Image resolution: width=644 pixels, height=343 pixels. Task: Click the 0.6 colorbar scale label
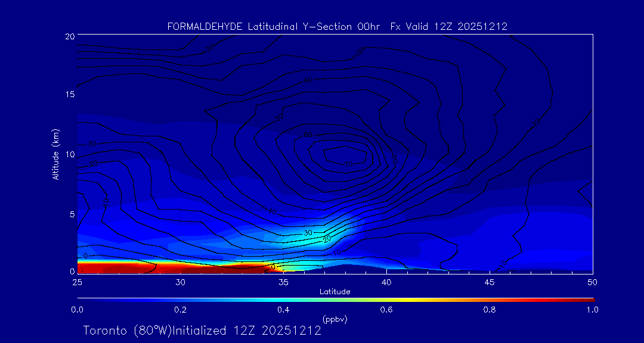click(386, 310)
